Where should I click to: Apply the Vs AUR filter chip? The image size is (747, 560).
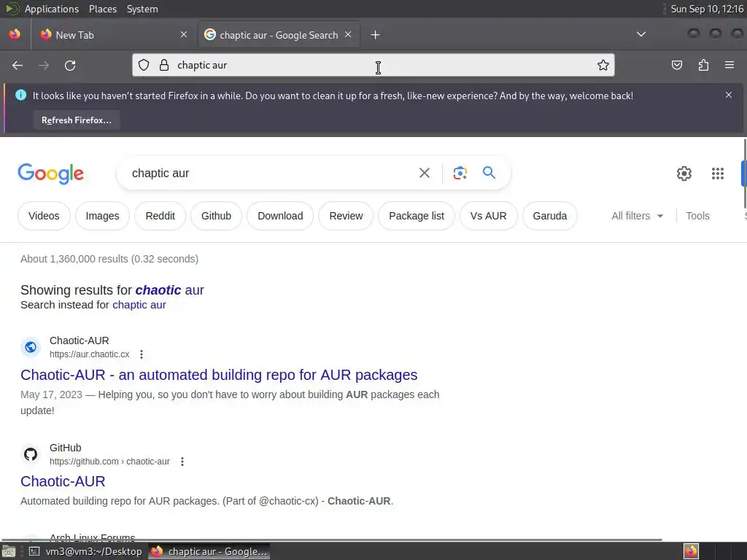tap(488, 216)
